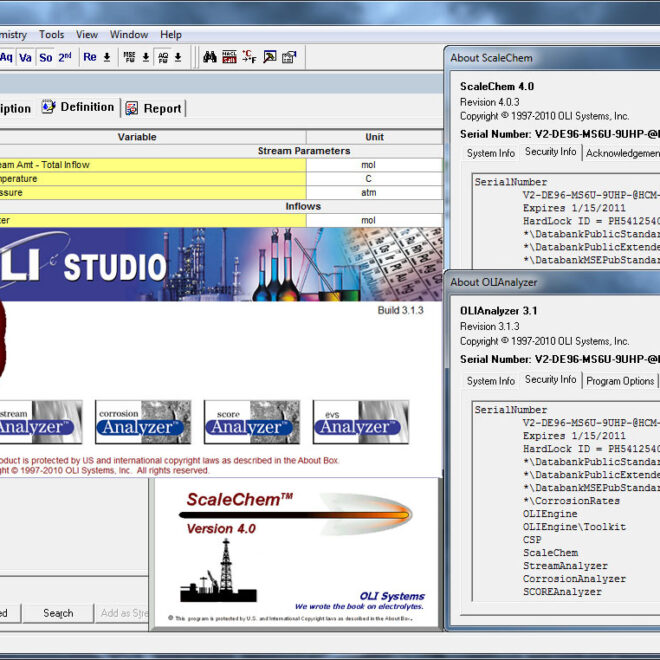The width and height of the screenshot is (660, 660).
Task: Expand the Re redox dropdown arrow
Action: click(x=107, y=57)
